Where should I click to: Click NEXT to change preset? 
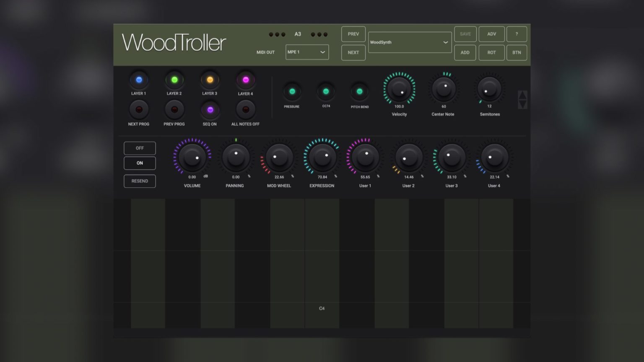click(353, 52)
